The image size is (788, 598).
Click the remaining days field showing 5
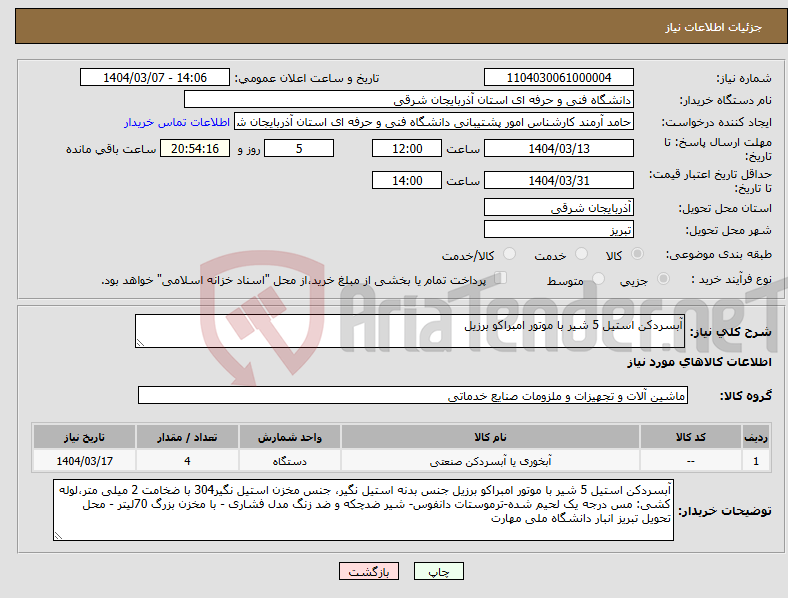(x=299, y=148)
